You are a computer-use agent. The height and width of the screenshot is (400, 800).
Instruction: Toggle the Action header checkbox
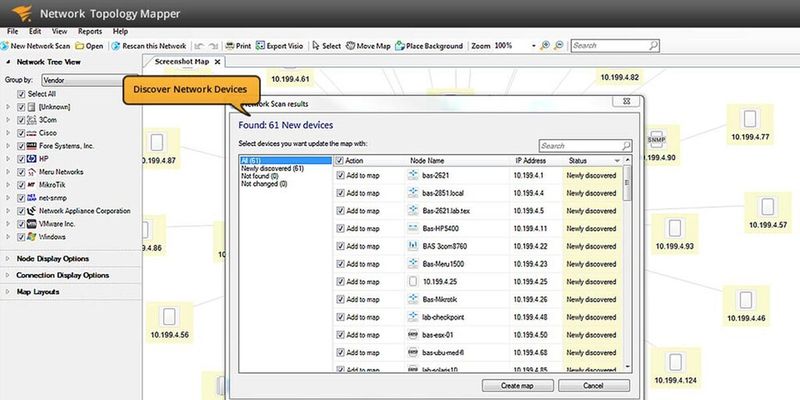[x=340, y=161]
